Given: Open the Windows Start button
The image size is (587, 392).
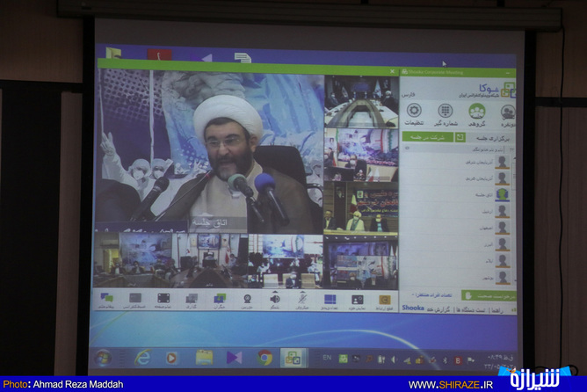Looking at the screenshot, I should pos(103,358).
